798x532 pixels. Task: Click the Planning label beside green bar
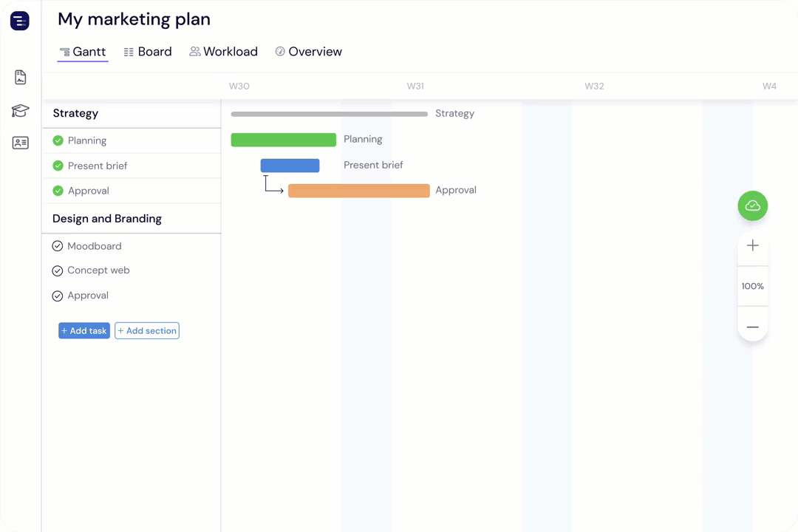[x=363, y=139]
